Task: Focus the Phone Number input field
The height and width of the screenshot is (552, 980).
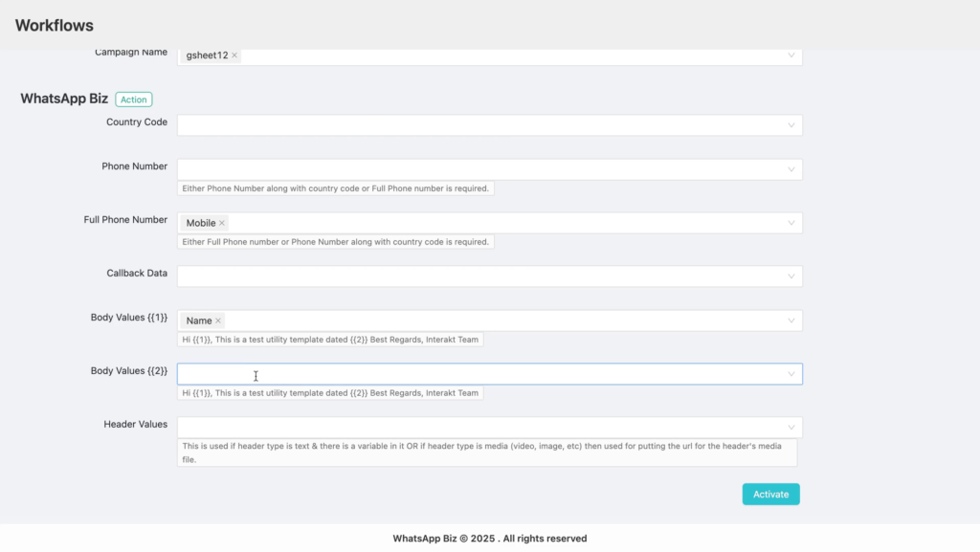Action: click(489, 170)
